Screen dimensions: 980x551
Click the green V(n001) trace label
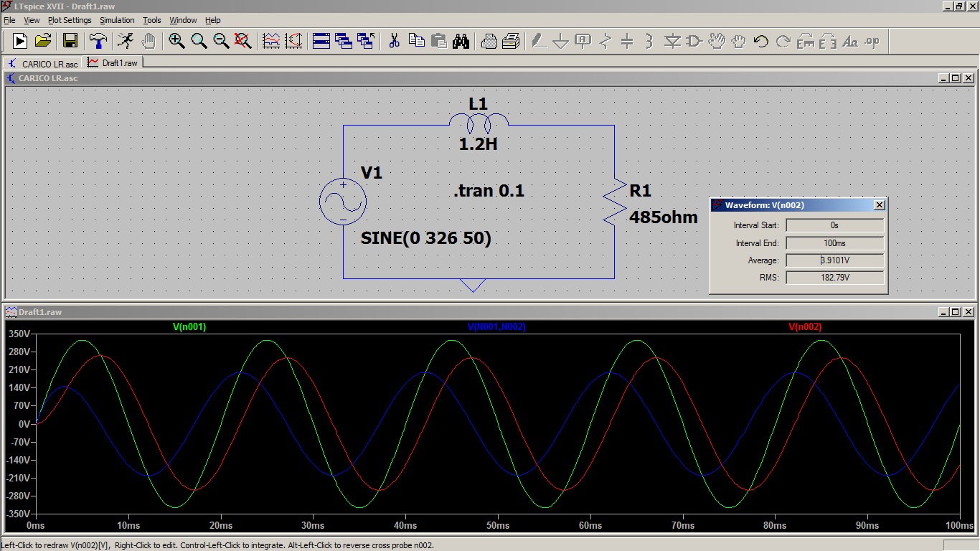[189, 327]
